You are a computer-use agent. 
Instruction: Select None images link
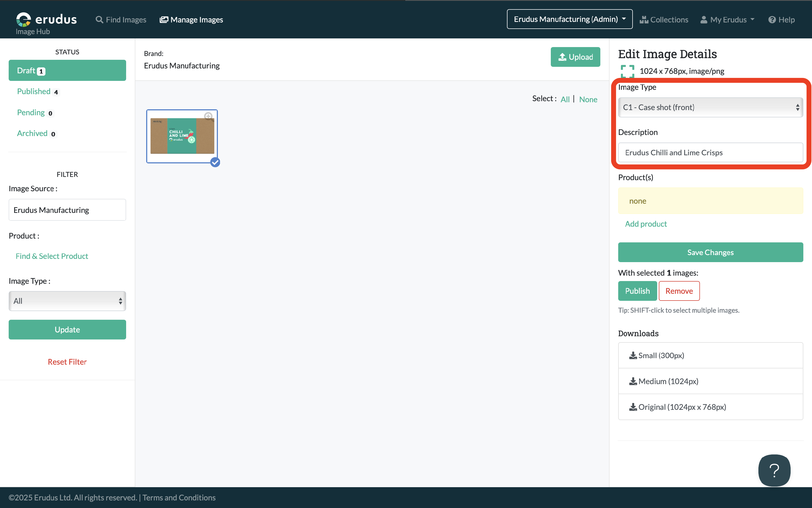point(588,99)
